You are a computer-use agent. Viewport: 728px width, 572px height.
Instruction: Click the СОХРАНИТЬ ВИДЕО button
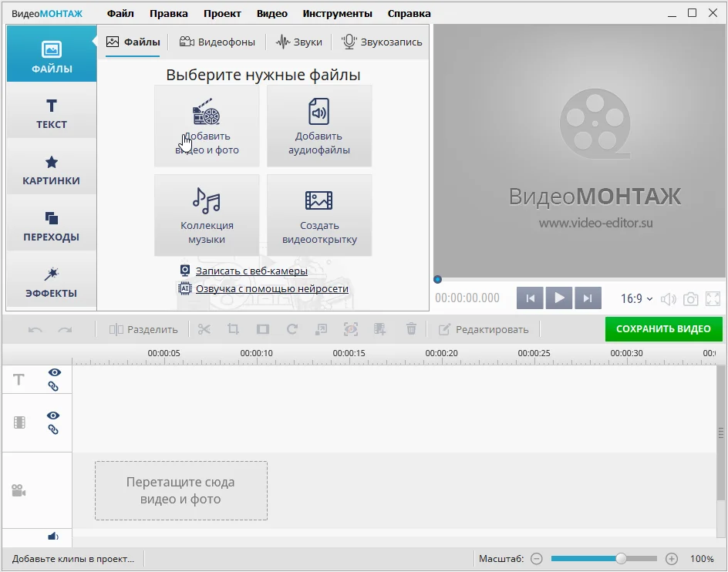pos(663,329)
